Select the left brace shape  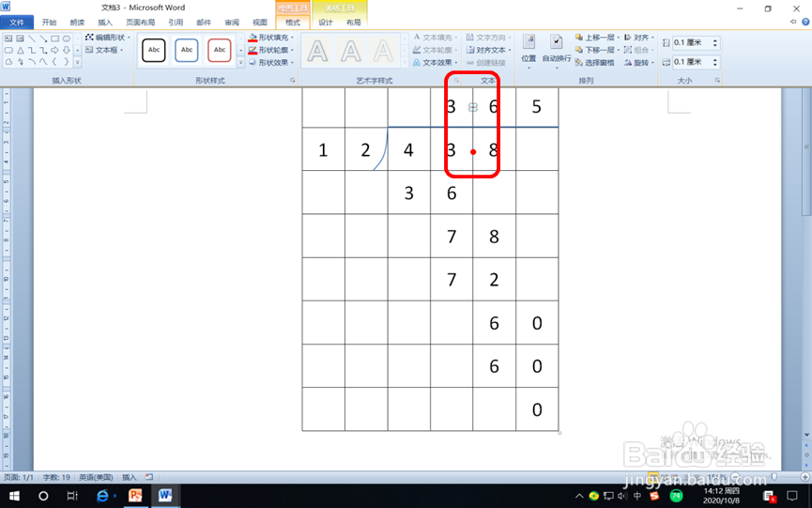coord(54,62)
